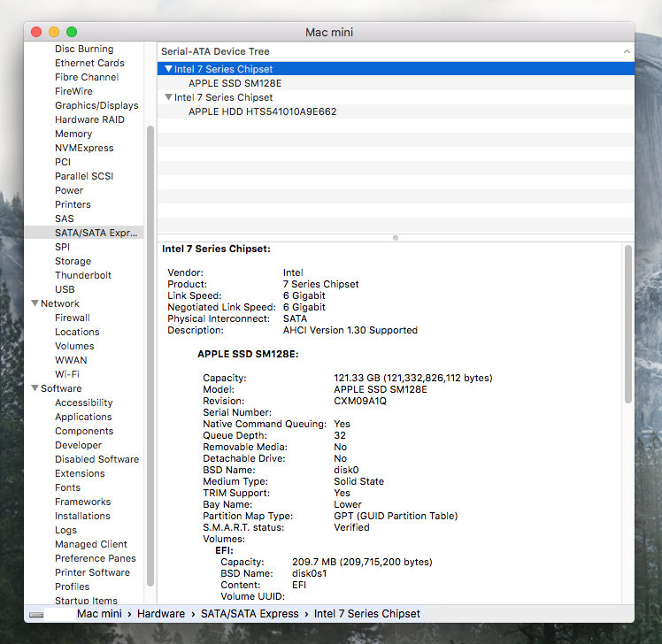This screenshot has width=662, height=644.
Task: Click the sidebar vertical scrollbar
Action: coord(150,356)
